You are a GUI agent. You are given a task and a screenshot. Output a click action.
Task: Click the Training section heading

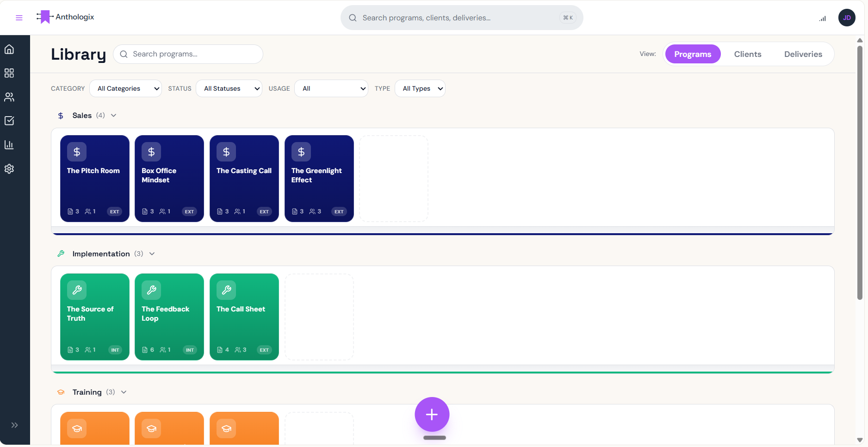87,392
